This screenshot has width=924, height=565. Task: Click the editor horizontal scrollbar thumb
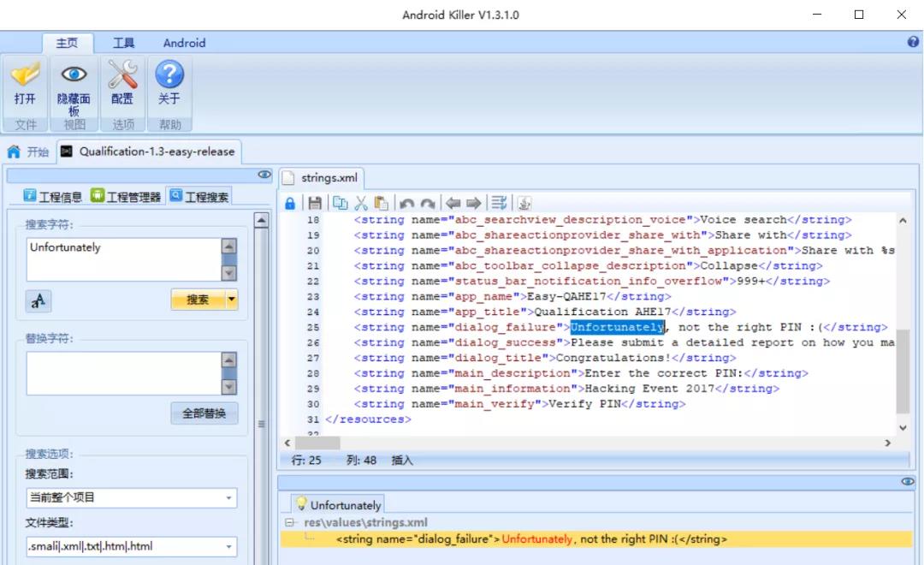pyautogui.click(x=317, y=443)
